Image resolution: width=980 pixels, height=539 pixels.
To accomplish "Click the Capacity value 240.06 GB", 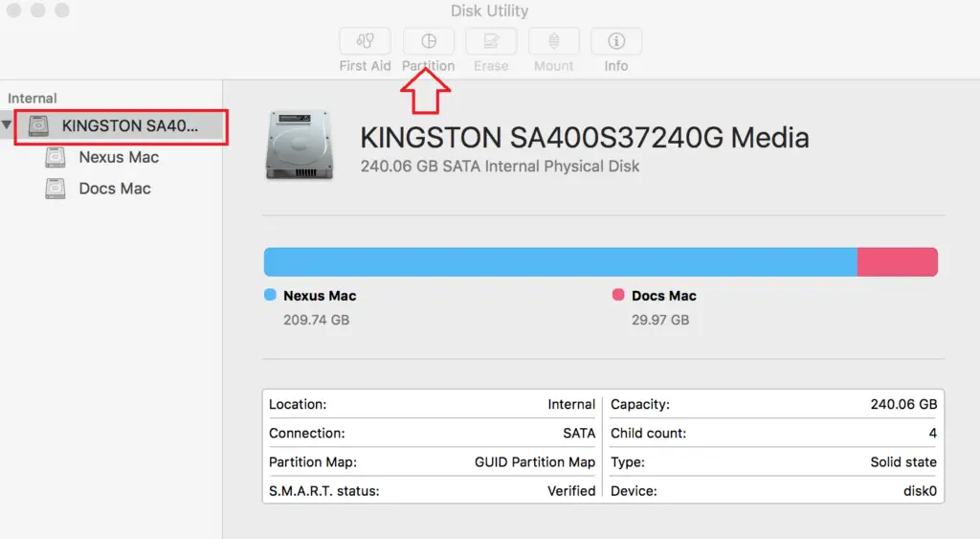I will pos(903,405).
